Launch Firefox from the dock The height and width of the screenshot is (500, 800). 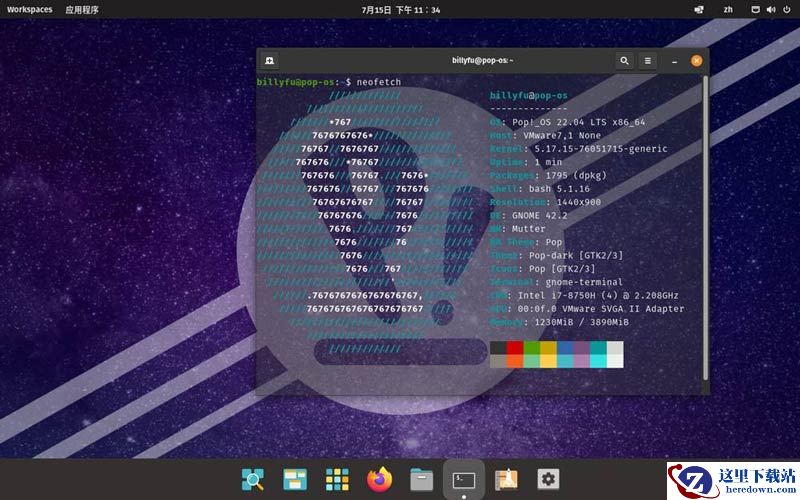pyautogui.click(x=380, y=479)
